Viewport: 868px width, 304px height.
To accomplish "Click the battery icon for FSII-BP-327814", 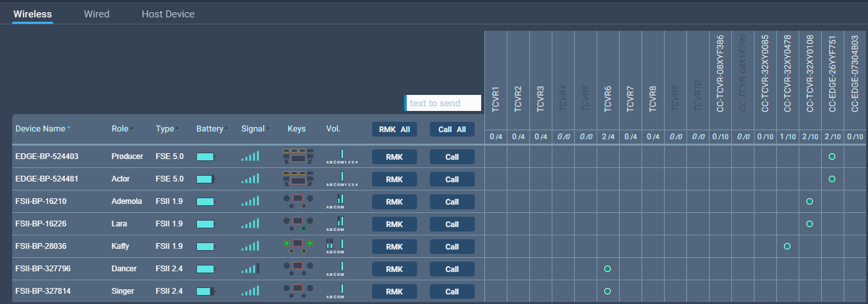I will click(x=205, y=291).
